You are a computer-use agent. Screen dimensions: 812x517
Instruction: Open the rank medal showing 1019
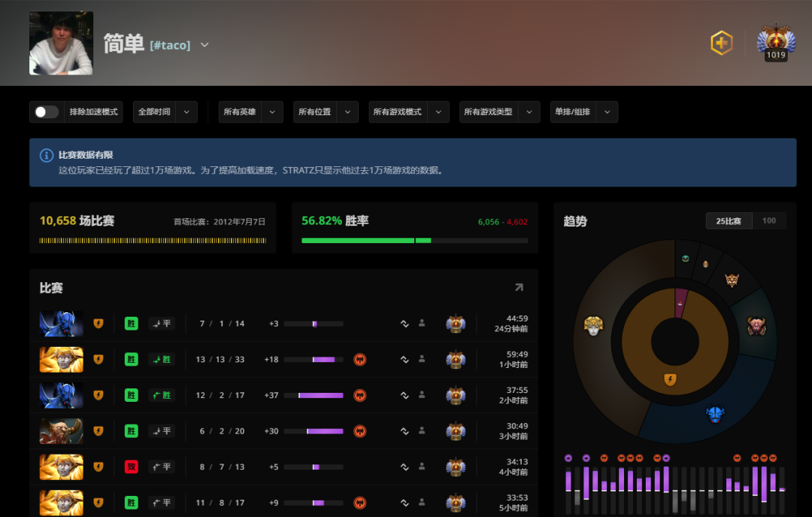(776, 43)
